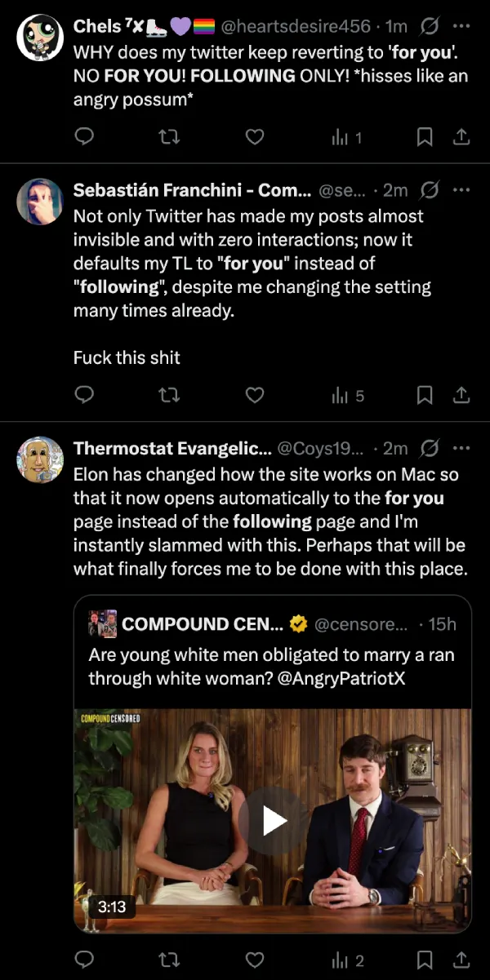Open more options on Sebastián's post

(461, 189)
